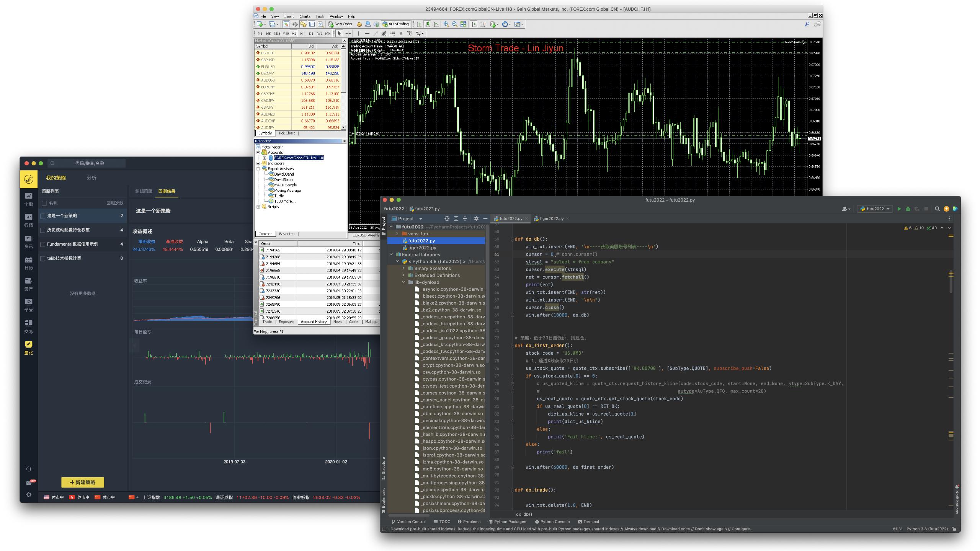Open the futu2022 run configuration dropdown

tap(875, 209)
